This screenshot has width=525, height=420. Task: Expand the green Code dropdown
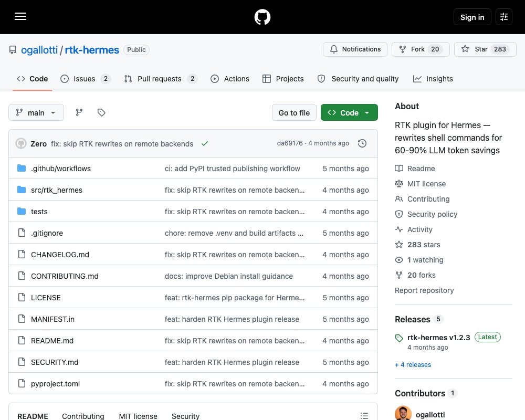[x=349, y=112]
